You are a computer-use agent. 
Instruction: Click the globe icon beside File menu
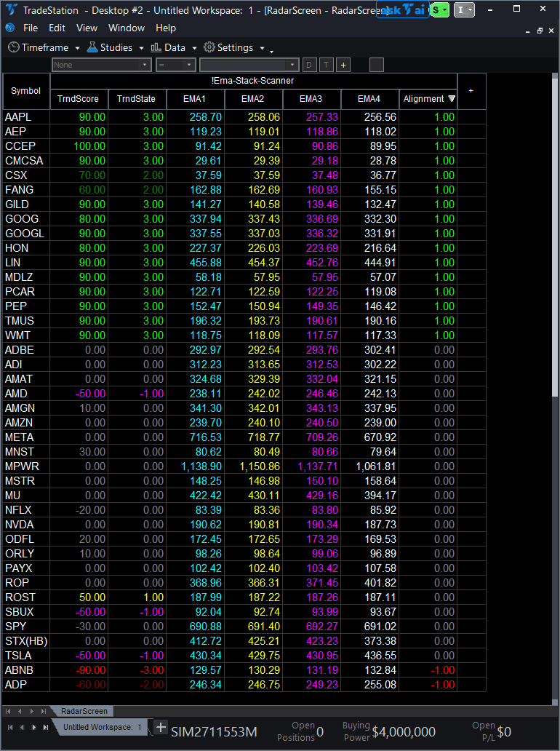click(x=10, y=28)
